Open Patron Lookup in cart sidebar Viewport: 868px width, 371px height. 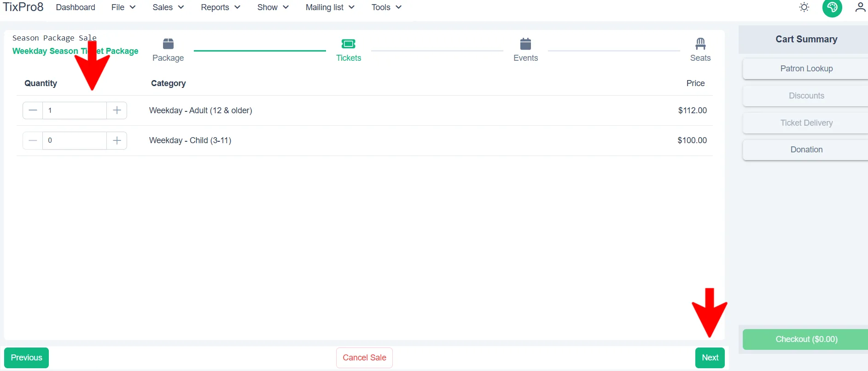tap(806, 69)
